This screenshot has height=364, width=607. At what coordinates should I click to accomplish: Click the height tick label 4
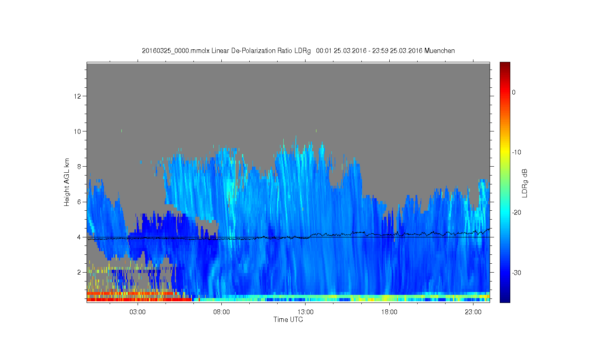[79, 237]
